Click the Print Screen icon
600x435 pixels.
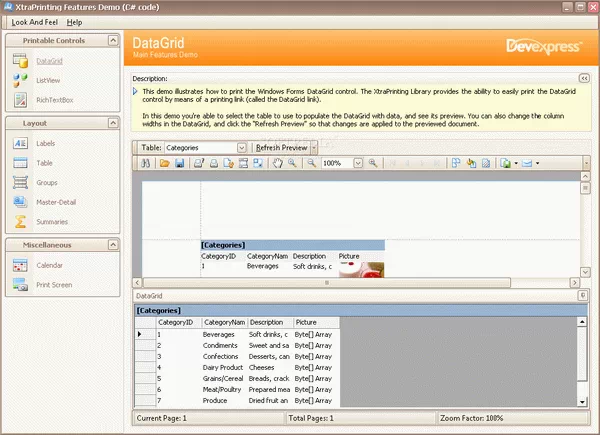coord(20,285)
